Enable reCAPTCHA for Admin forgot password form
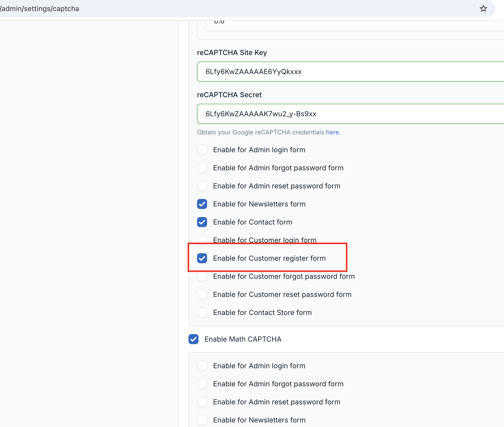504x427 pixels. [202, 168]
